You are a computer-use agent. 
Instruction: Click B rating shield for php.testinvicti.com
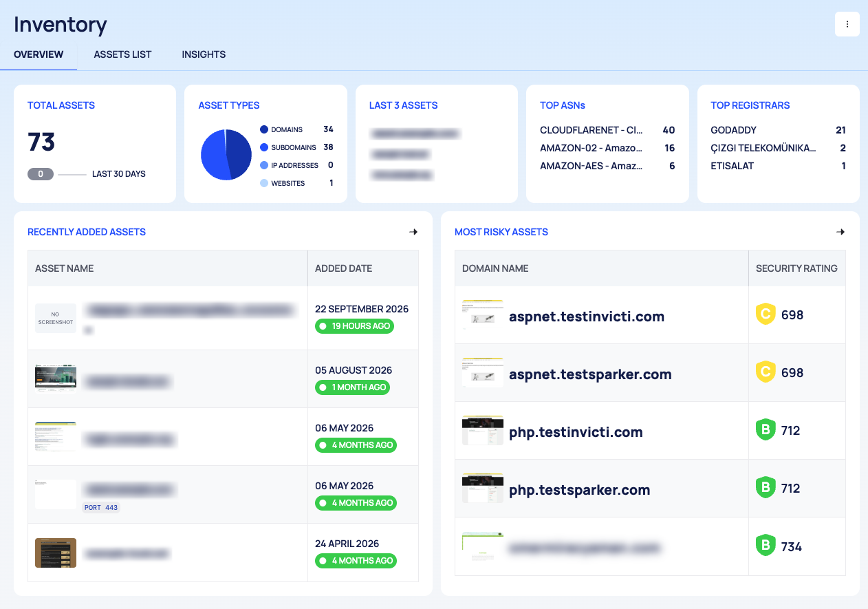(766, 430)
